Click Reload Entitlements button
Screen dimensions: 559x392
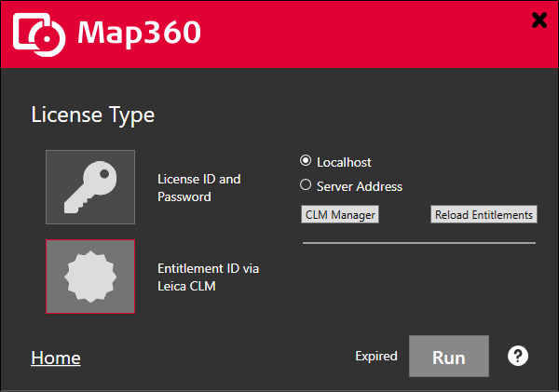(x=484, y=214)
